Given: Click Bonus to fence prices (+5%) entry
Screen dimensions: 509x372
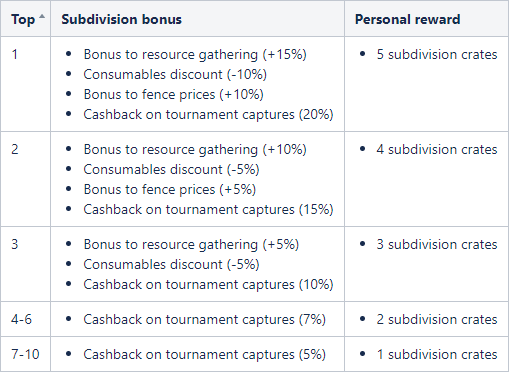Looking at the screenshot, I should pos(170,190).
